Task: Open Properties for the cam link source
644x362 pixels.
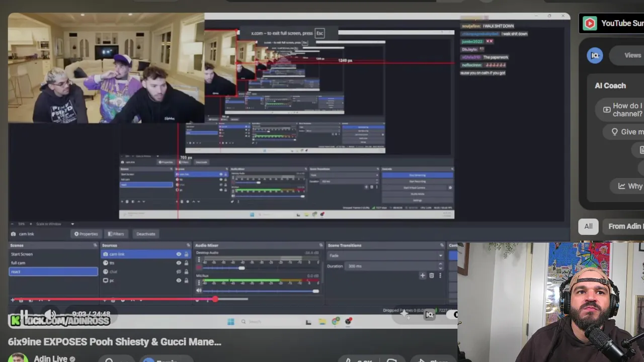Action: pyautogui.click(x=86, y=234)
